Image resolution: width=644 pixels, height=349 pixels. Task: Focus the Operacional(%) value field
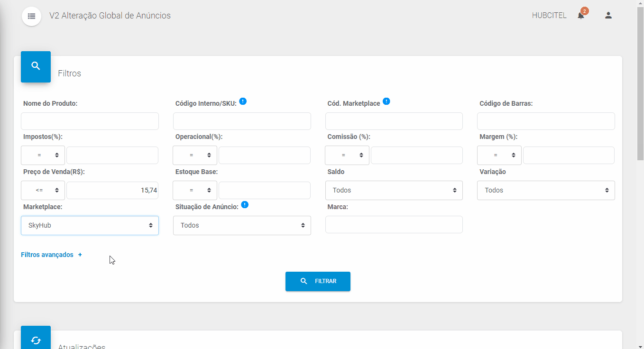click(x=265, y=155)
